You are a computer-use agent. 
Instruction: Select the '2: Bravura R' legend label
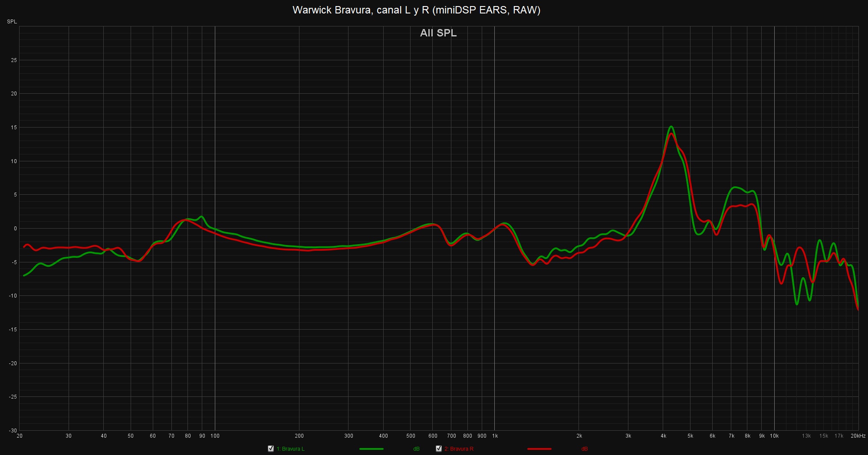click(459, 449)
